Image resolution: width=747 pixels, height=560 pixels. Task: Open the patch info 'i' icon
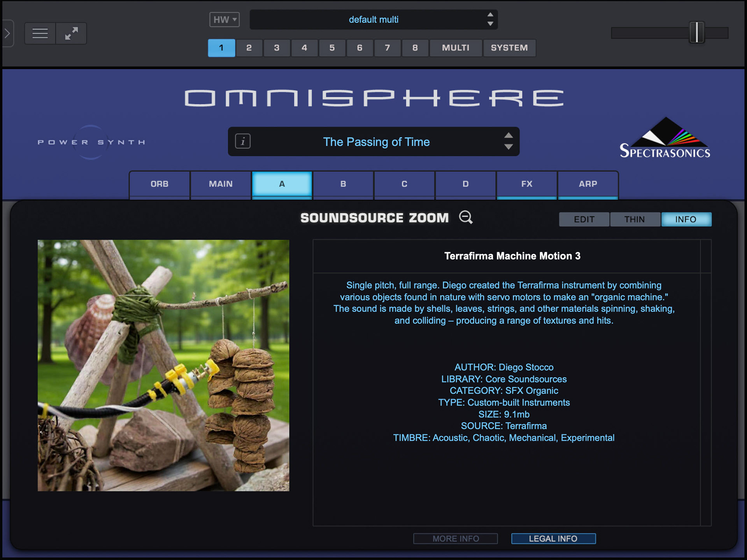tap(243, 141)
